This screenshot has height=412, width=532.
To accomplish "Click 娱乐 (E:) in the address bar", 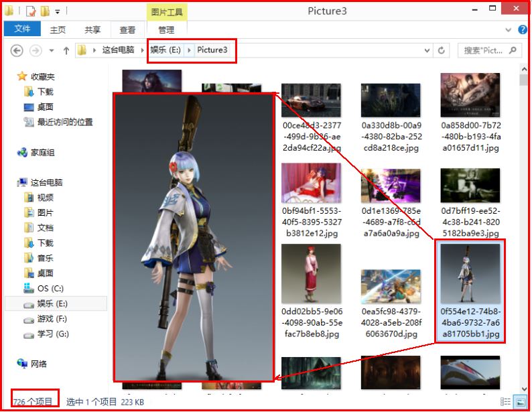I will click(x=165, y=50).
